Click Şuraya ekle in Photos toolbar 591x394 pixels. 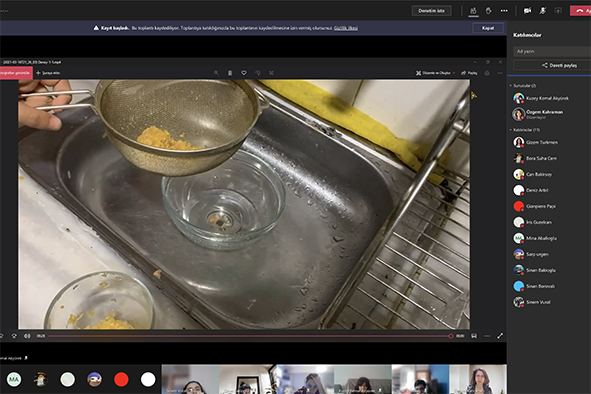pyautogui.click(x=48, y=73)
